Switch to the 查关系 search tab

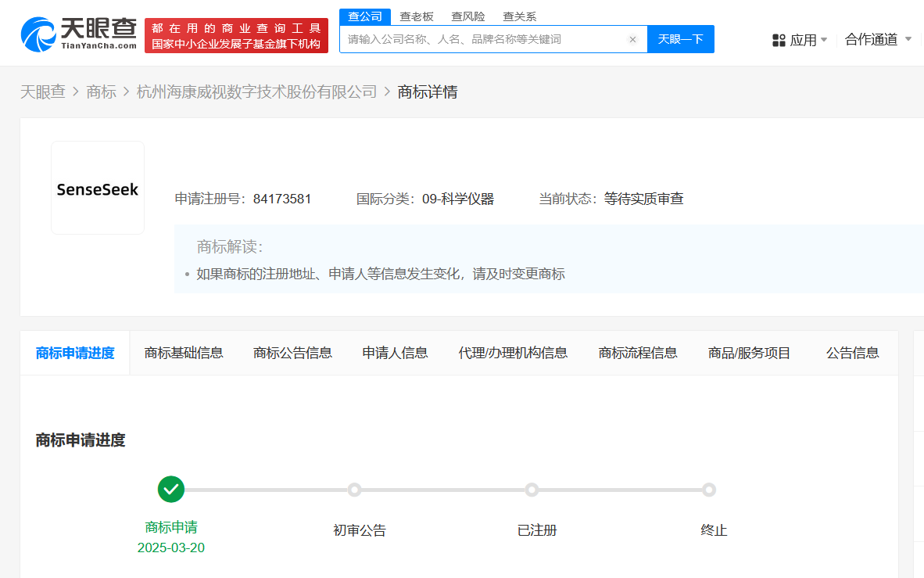pyautogui.click(x=520, y=16)
